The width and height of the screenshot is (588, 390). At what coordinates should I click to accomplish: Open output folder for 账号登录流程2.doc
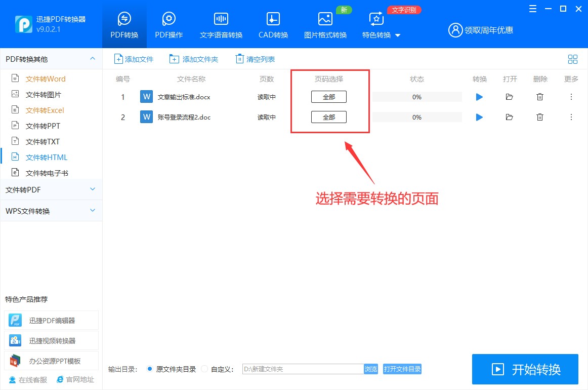pos(509,117)
